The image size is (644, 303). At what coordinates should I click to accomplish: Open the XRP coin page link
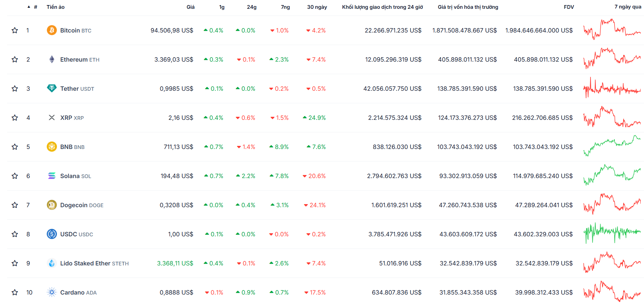[72, 118]
